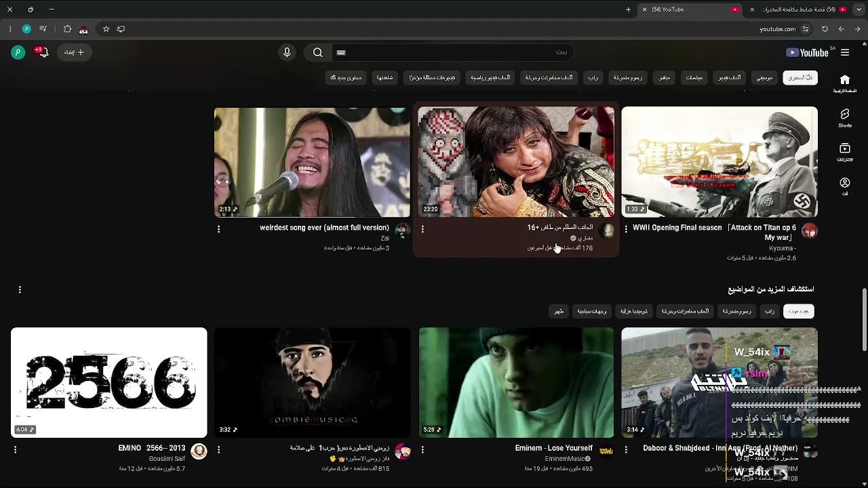The image size is (868, 488).
Task: Open Shorts from the sidebar
Action: [844, 118]
